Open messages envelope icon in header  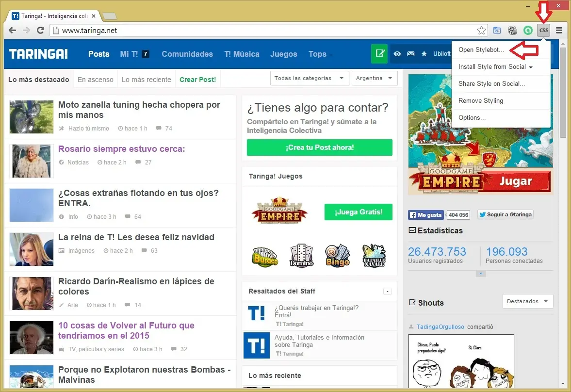[411, 53]
